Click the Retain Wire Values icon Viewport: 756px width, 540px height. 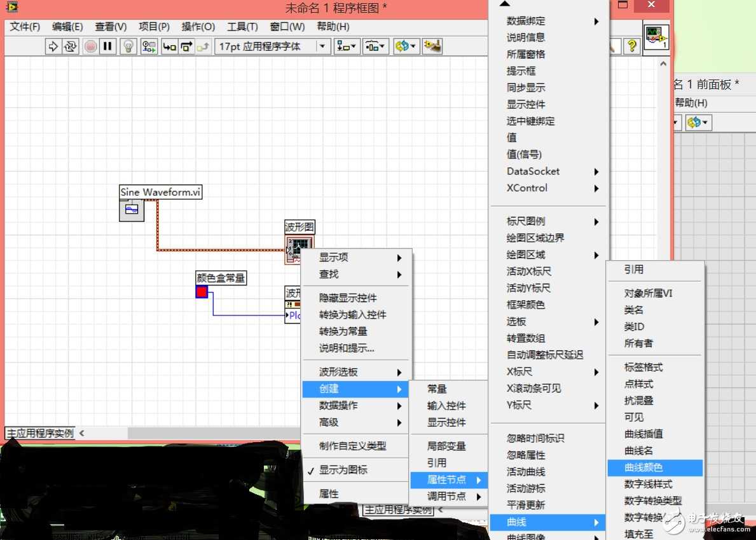tap(149, 46)
